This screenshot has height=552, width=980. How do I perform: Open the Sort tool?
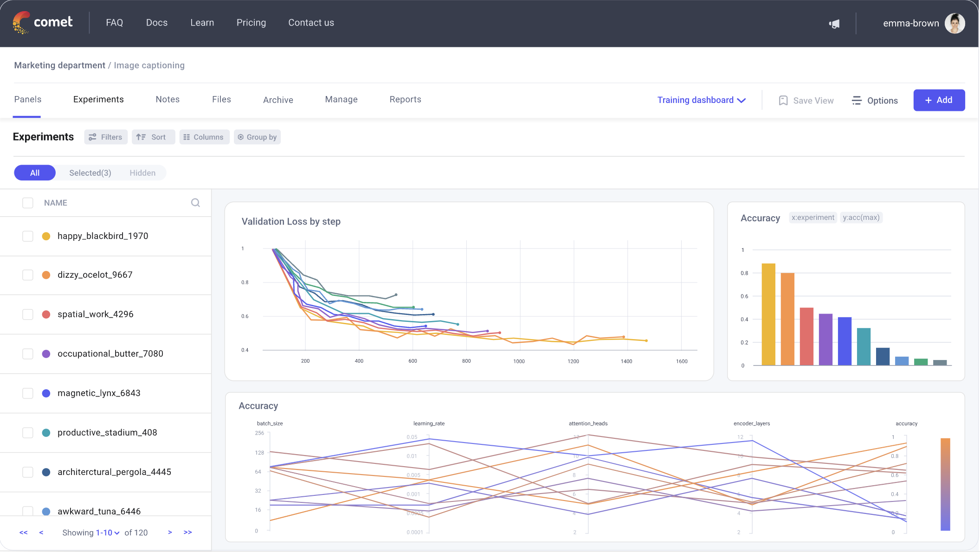click(153, 137)
